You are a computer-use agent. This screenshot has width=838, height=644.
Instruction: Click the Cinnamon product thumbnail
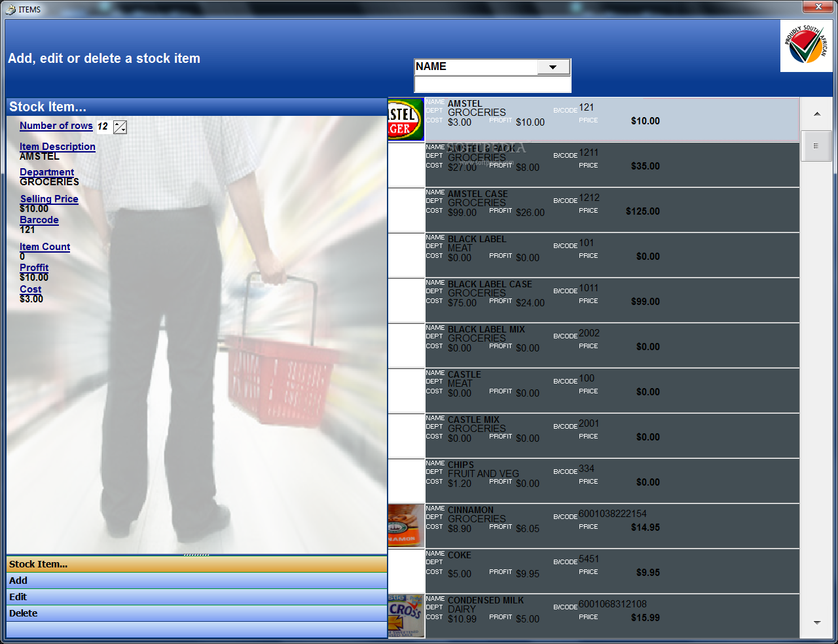point(406,526)
